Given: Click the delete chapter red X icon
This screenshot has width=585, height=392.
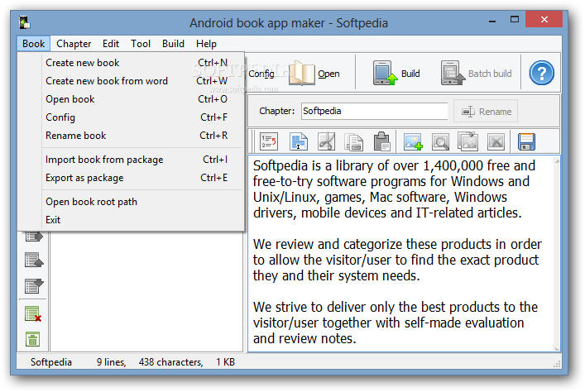Looking at the screenshot, I should pyautogui.click(x=33, y=314).
